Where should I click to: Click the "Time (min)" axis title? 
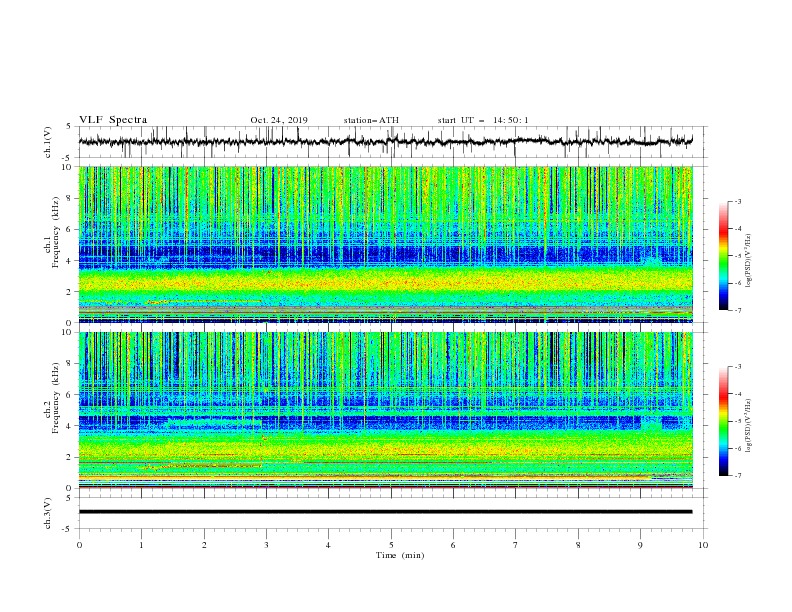pos(400,555)
